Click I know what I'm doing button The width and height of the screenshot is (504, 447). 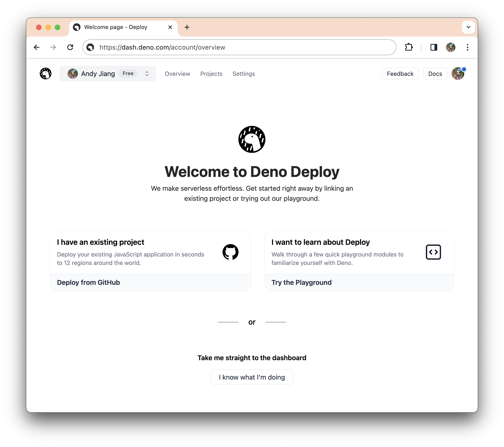pyautogui.click(x=252, y=377)
